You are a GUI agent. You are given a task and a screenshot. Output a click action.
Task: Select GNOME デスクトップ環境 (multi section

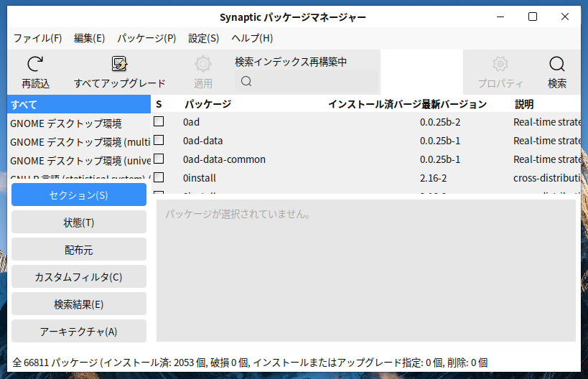click(79, 142)
